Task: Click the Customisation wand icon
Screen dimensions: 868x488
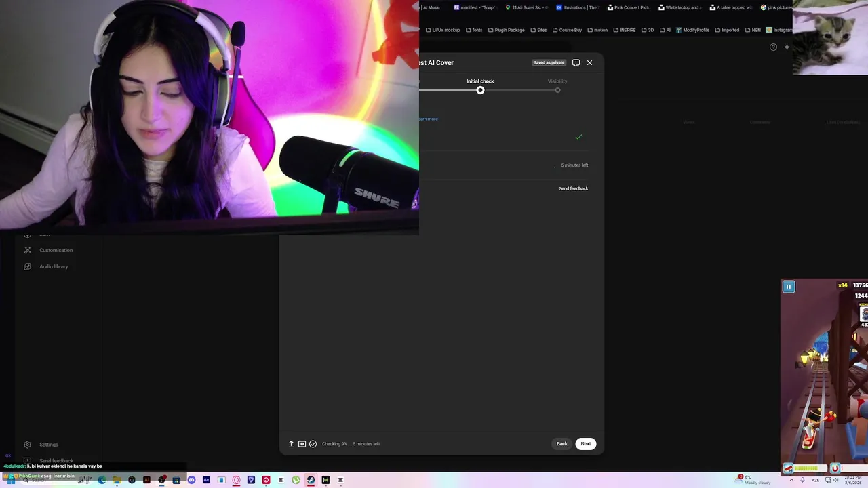Action: click(27, 250)
